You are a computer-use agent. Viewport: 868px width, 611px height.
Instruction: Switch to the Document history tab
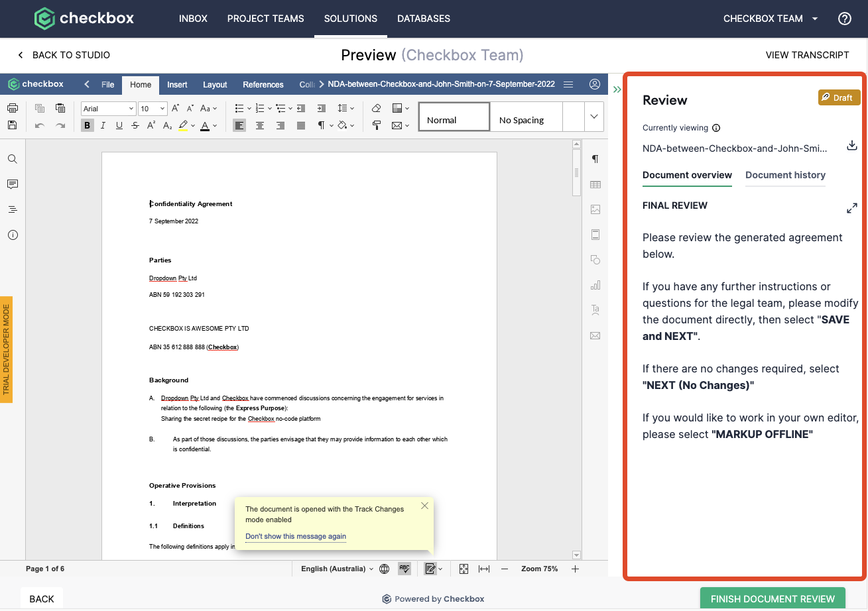pyautogui.click(x=785, y=175)
